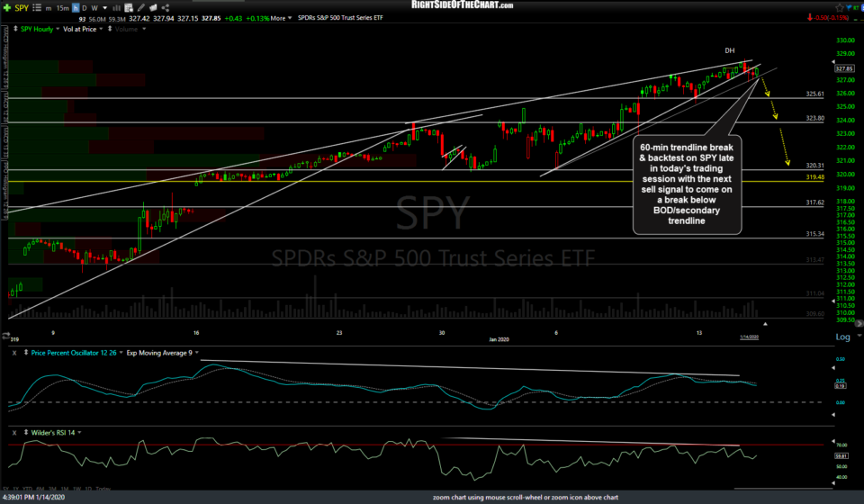Viewport: 864px width, 504px height.
Task: Select the hourly 'h' timeframe button
Action: (76, 8)
